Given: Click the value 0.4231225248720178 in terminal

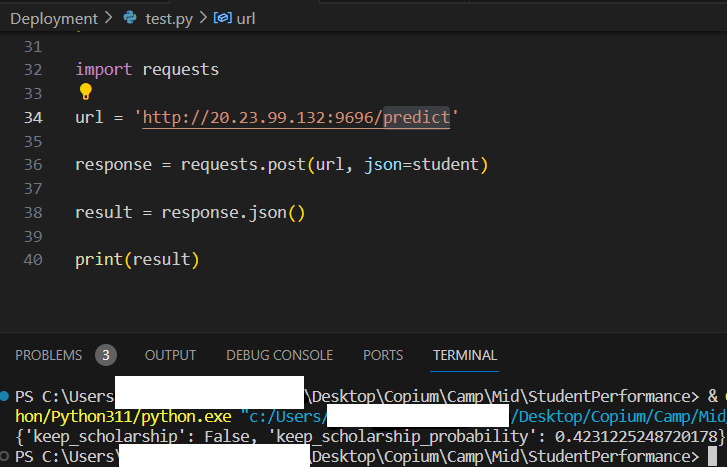Looking at the screenshot, I should (636, 436).
